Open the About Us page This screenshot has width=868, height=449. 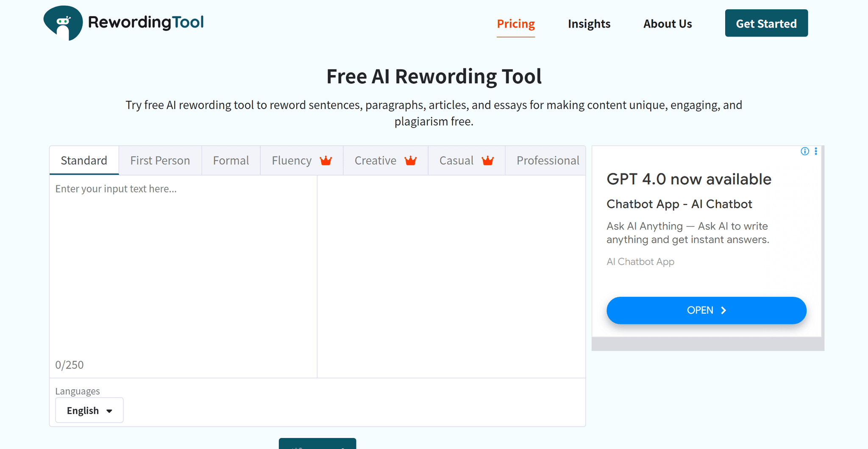pyautogui.click(x=667, y=24)
